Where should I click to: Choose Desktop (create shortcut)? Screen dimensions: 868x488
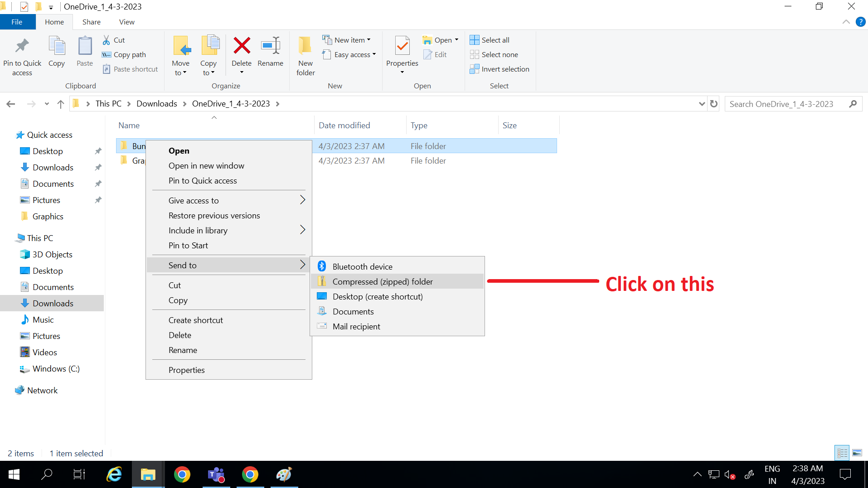coord(398,296)
